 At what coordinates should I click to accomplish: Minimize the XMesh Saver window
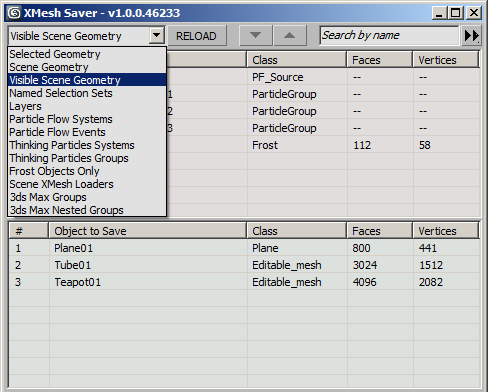(439, 13)
